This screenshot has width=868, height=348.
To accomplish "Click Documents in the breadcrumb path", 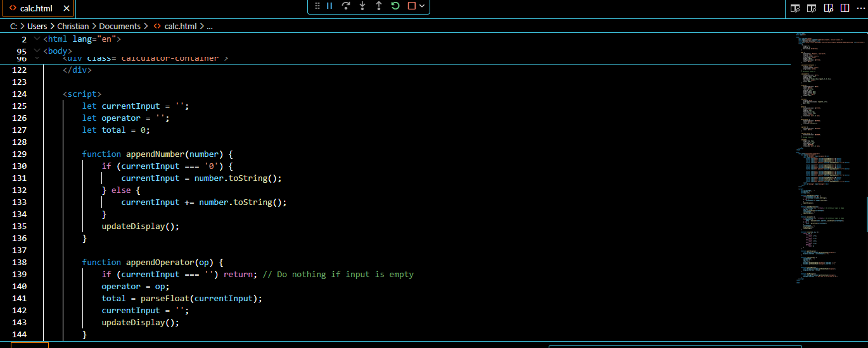I will click(x=120, y=26).
